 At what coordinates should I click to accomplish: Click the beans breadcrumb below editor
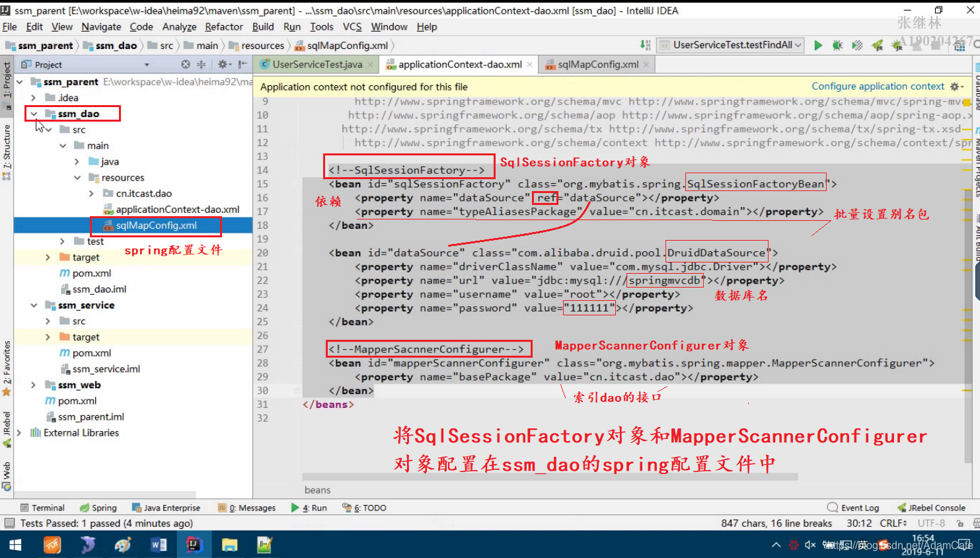pyautogui.click(x=317, y=490)
